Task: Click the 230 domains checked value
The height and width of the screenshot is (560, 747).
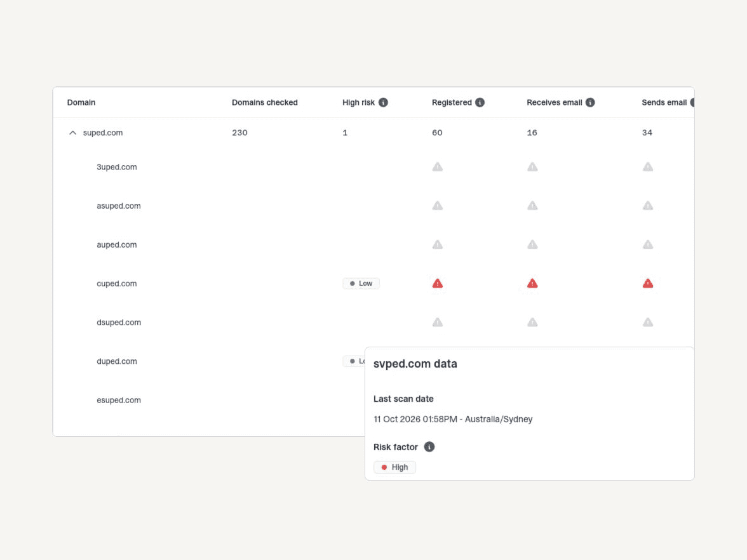Action: (x=239, y=133)
